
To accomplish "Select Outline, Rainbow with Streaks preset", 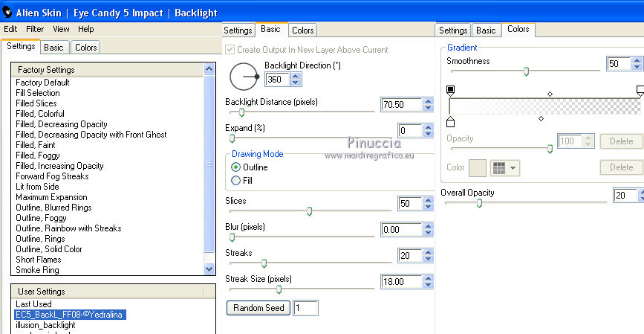I will point(68,228).
